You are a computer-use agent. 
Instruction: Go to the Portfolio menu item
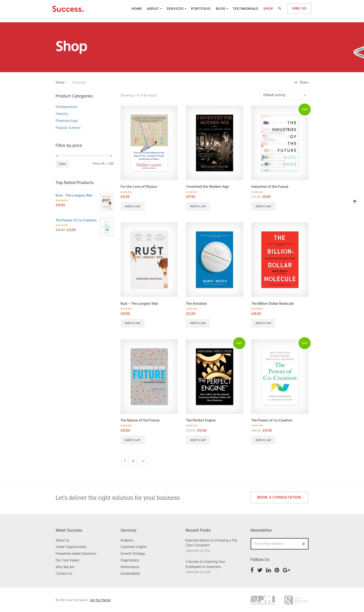[x=201, y=9]
